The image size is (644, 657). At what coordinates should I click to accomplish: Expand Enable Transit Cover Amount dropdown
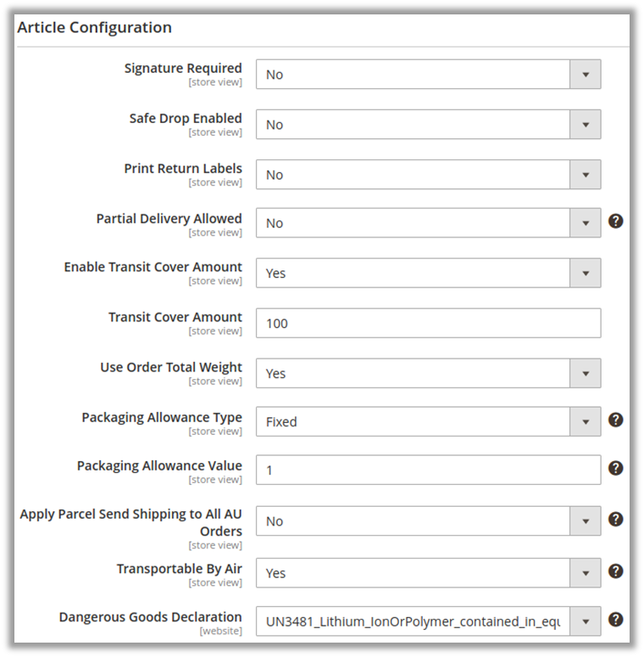[428, 274]
